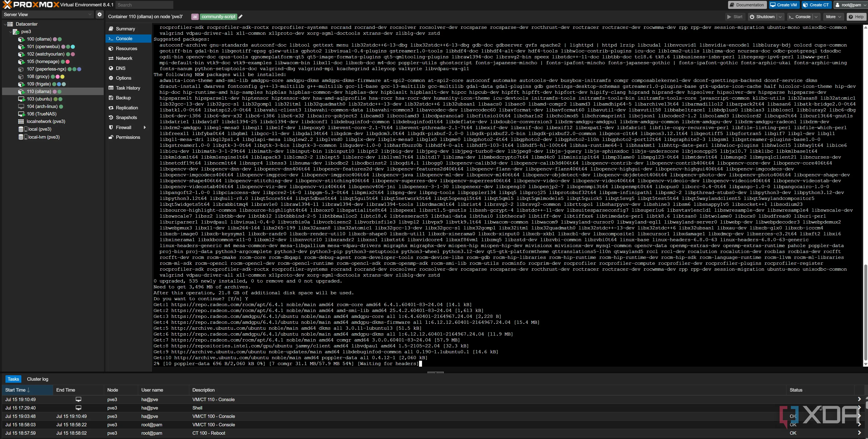The height and width of the screenshot is (439, 868).
Task: Open tree view settings gear icon
Action: [x=99, y=15]
